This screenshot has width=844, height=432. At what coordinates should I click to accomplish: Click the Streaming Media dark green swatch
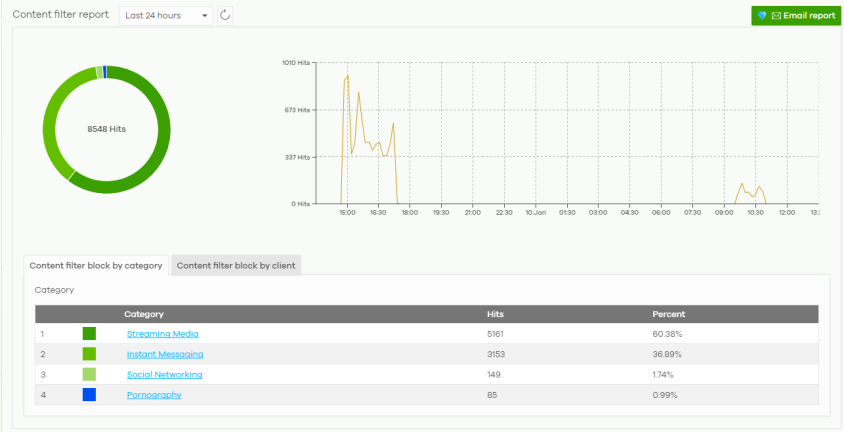(x=89, y=333)
